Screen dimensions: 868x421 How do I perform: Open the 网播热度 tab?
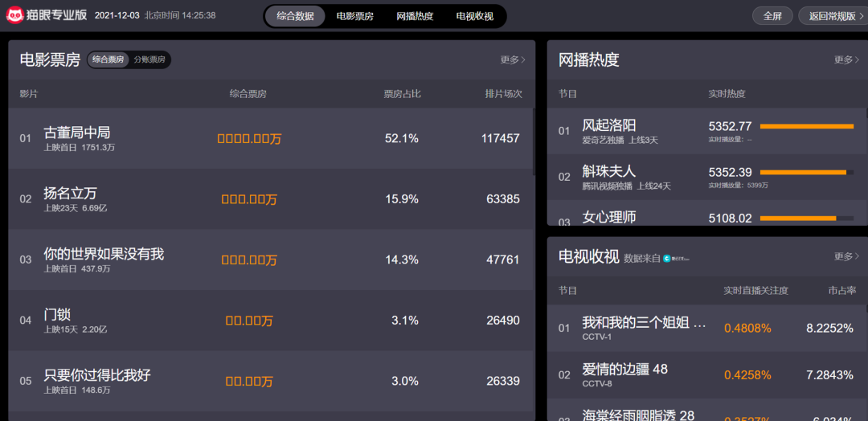point(415,16)
